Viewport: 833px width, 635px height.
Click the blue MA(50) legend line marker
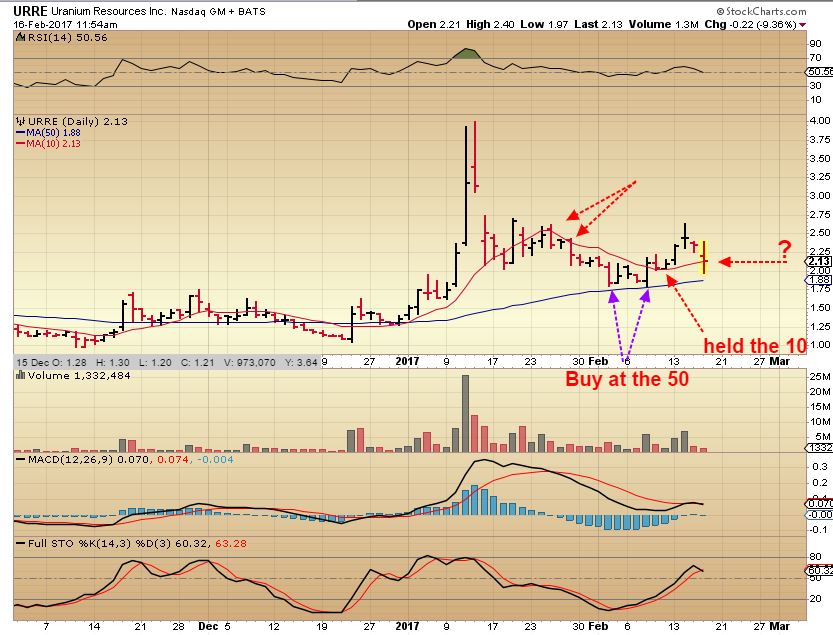[21, 133]
